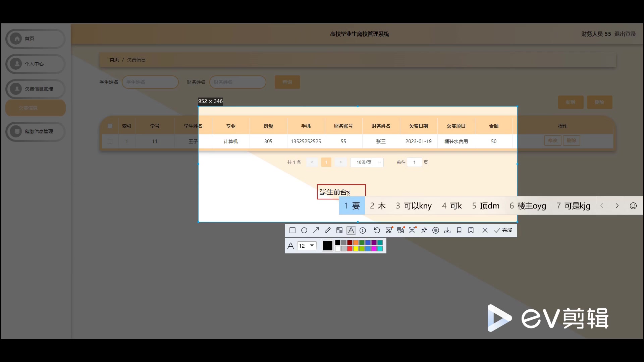Select page 1 in pagination
This screenshot has width=644, height=362.
point(326,162)
